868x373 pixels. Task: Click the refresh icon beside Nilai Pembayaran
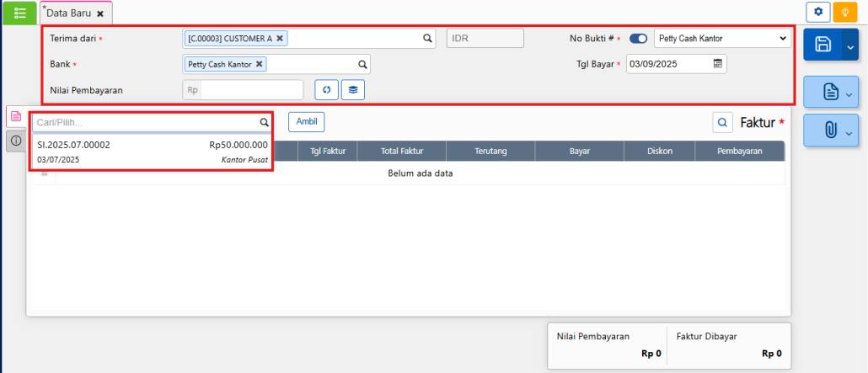coord(326,89)
